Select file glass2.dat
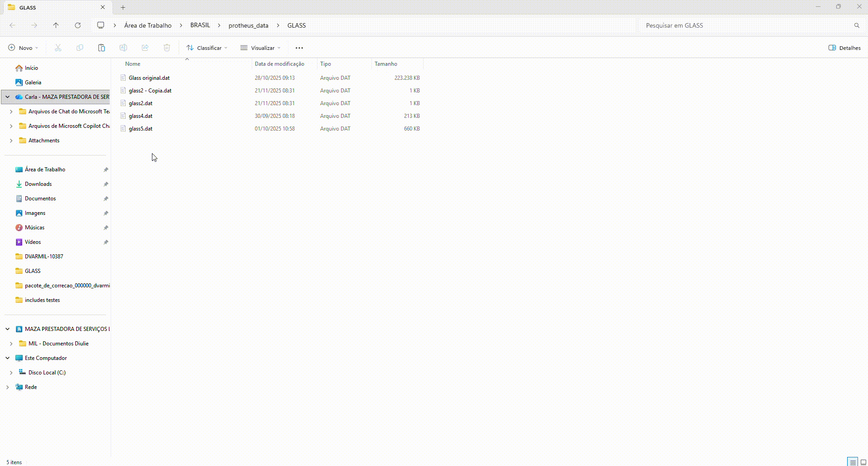The width and height of the screenshot is (868, 466). pos(141,103)
